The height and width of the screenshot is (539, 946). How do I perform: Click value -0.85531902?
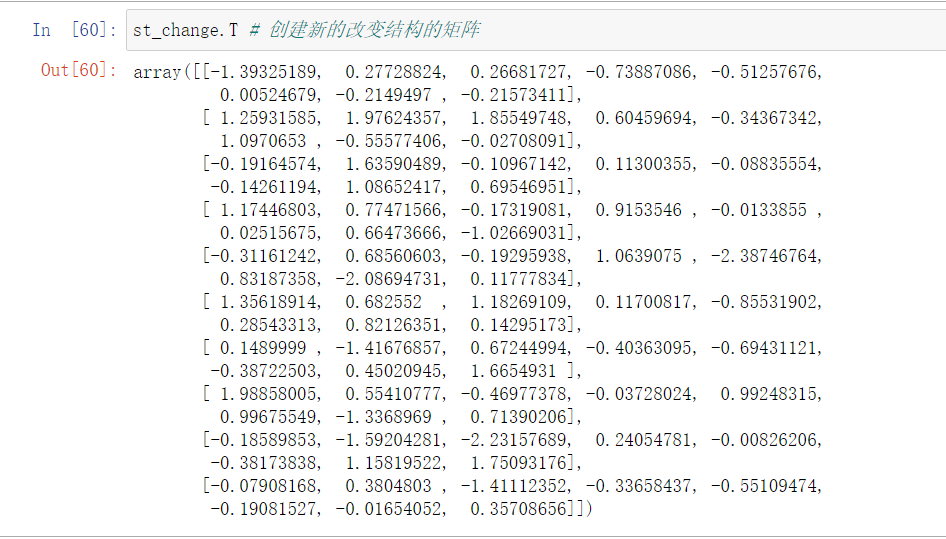(764, 302)
